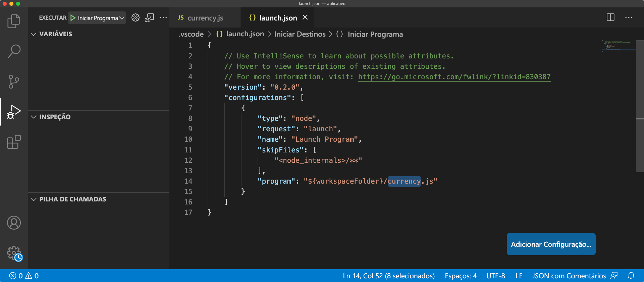Open the Accounts menu
Viewport: 644px width, 282px height.
pyautogui.click(x=14, y=223)
